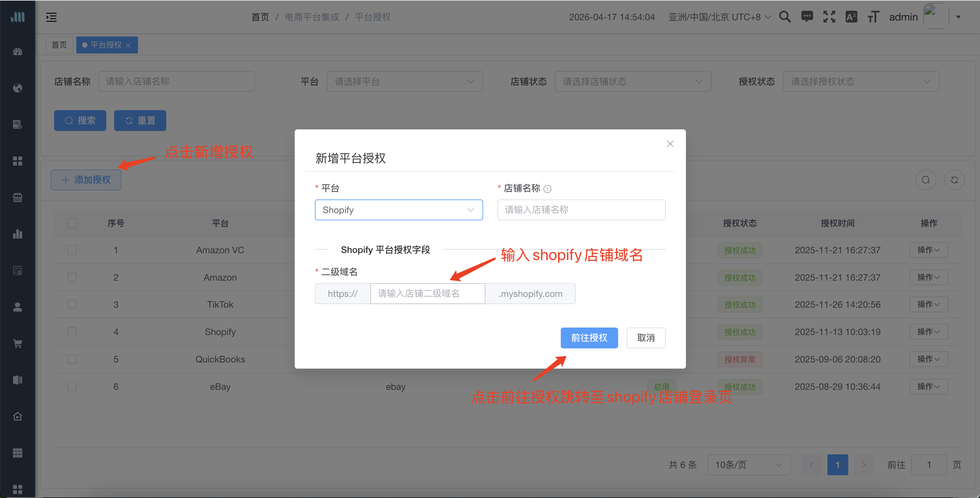Open 操作 dropdown for Amazon VC row
The height and width of the screenshot is (498, 980).
click(x=928, y=250)
